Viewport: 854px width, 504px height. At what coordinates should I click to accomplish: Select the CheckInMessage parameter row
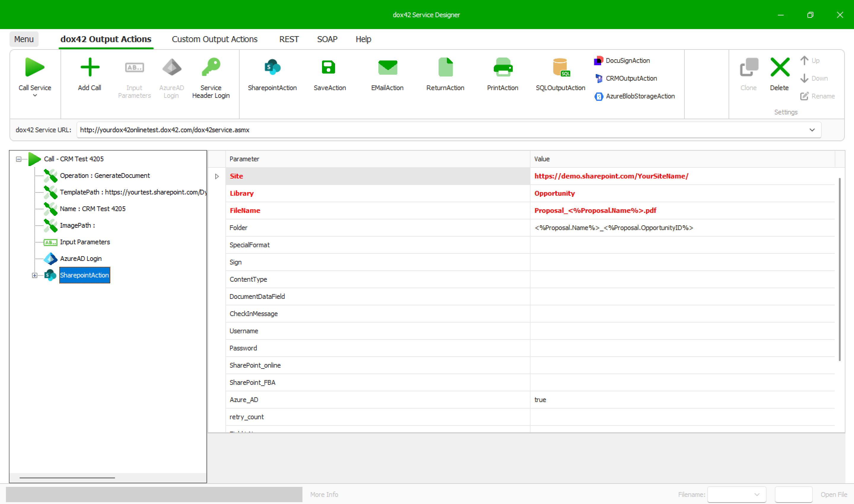point(530,314)
